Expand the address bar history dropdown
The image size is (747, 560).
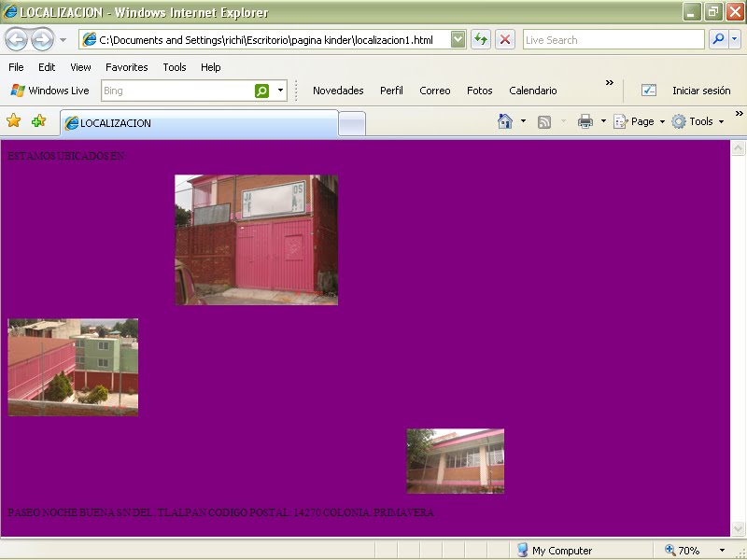tap(458, 40)
